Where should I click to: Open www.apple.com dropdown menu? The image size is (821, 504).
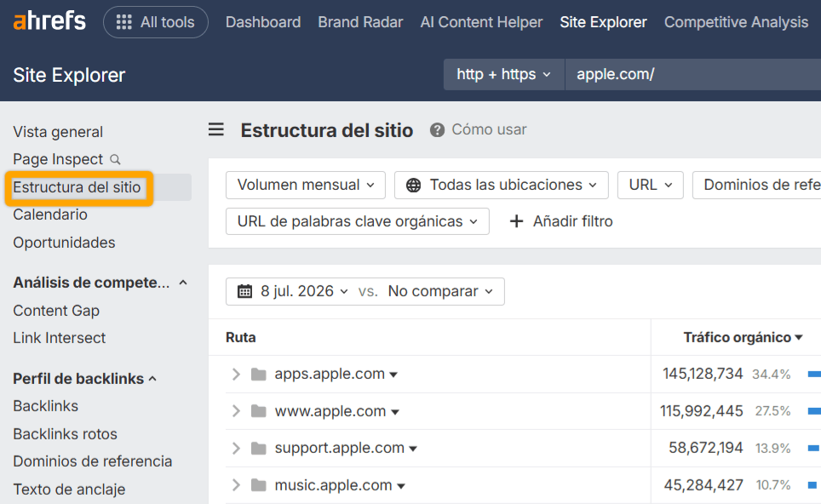pyautogui.click(x=395, y=412)
